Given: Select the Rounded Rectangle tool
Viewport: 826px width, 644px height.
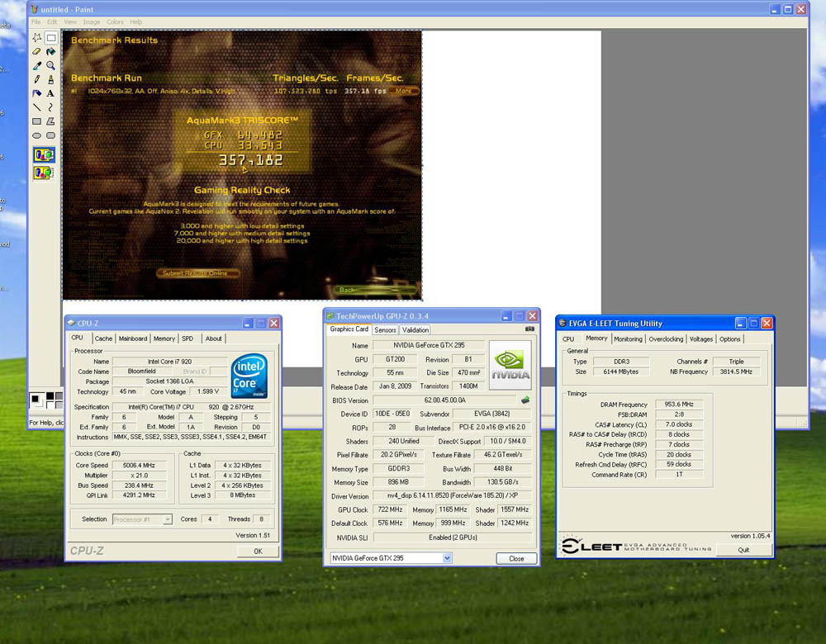Looking at the screenshot, I should [51, 135].
